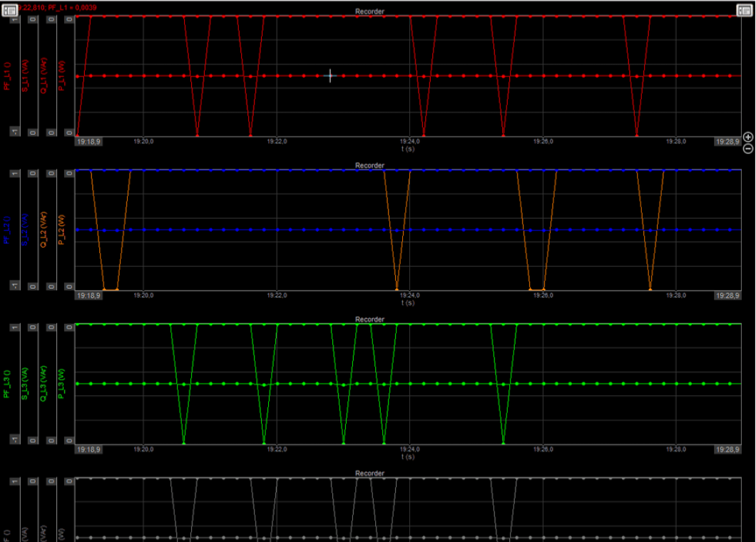Screen dimensions: 756x542
Task: Edit start time 19:18,9 on L3 recorder
Action: point(88,449)
